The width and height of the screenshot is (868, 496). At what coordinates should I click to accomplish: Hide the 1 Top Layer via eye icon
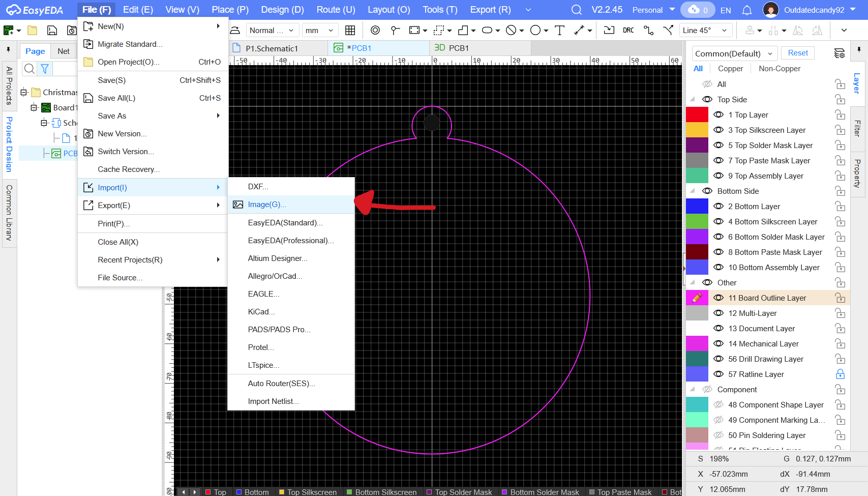pos(719,115)
